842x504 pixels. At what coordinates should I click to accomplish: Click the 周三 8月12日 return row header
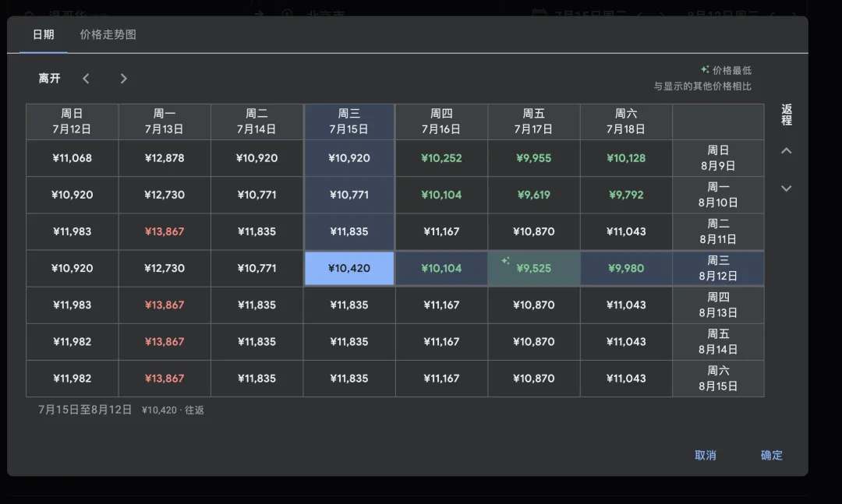click(718, 269)
